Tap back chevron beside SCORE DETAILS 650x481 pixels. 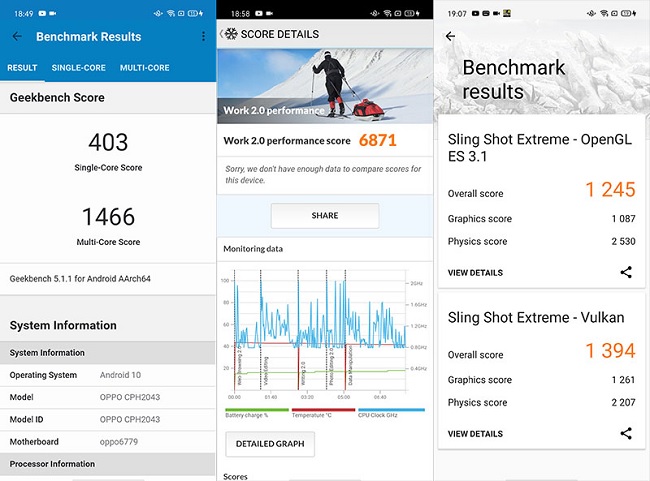(222, 34)
